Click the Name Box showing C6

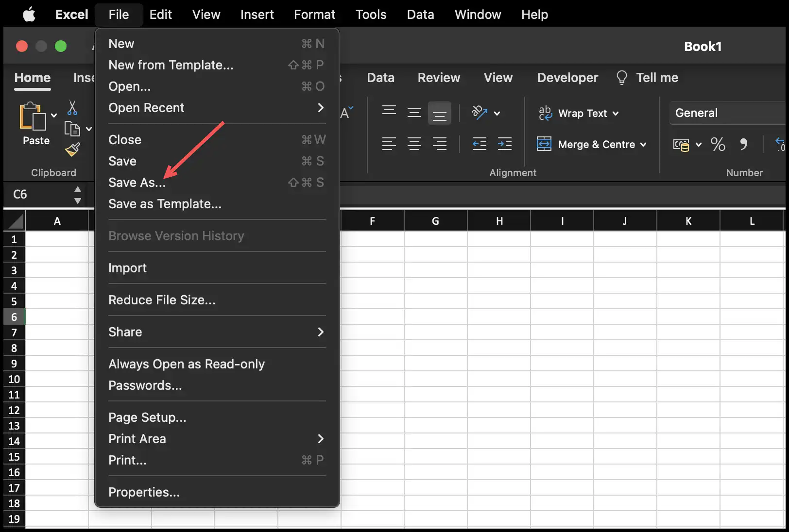(x=44, y=195)
